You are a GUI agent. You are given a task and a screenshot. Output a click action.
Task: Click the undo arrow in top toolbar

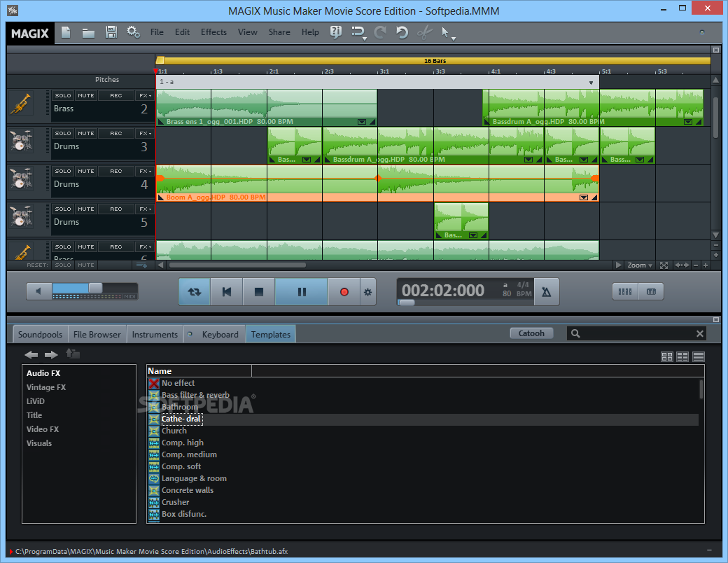(402, 32)
